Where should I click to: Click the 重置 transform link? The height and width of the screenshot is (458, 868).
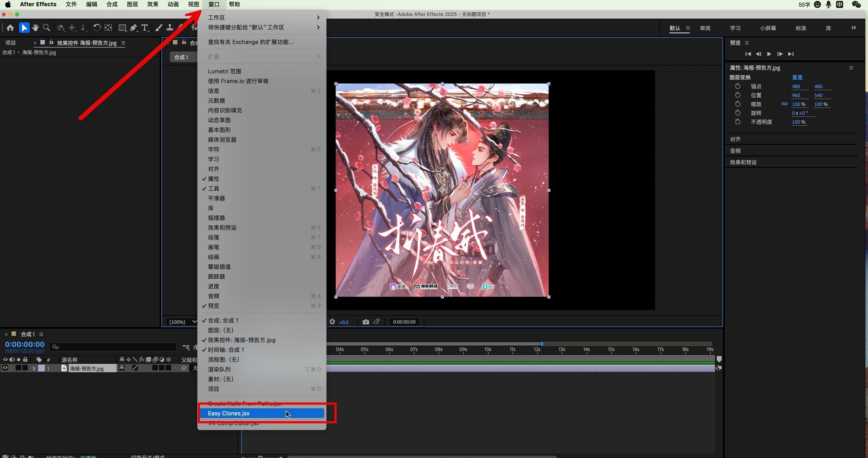797,77
